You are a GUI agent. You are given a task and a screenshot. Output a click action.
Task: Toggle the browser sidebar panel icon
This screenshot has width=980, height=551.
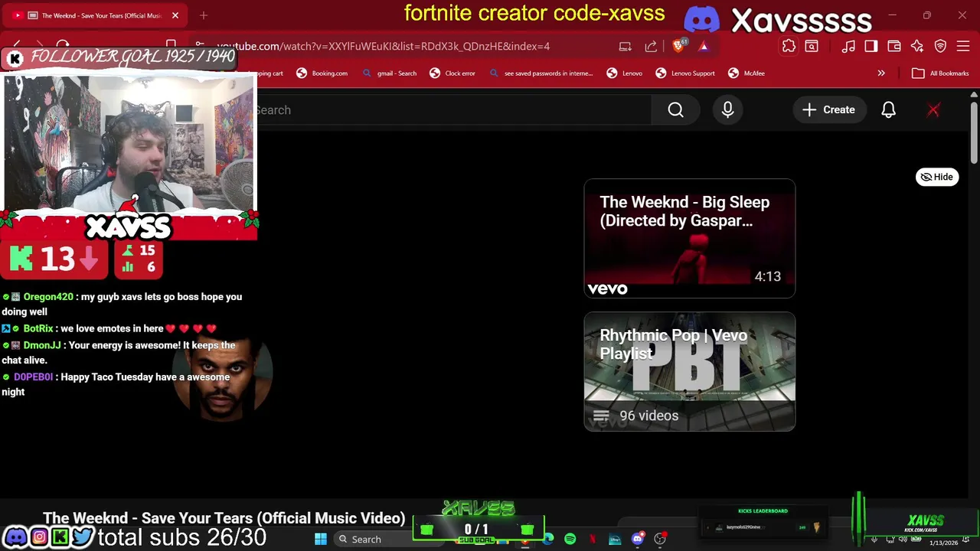[x=871, y=46]
